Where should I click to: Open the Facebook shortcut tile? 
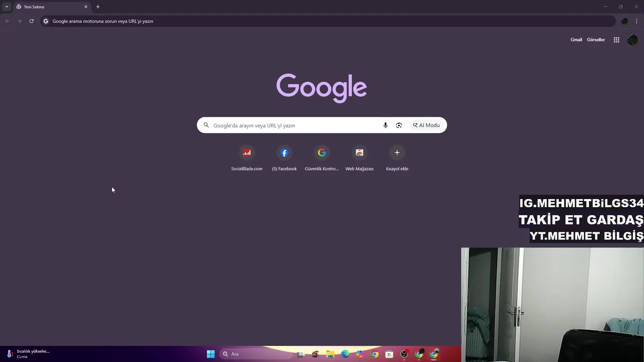click(284, 158)
